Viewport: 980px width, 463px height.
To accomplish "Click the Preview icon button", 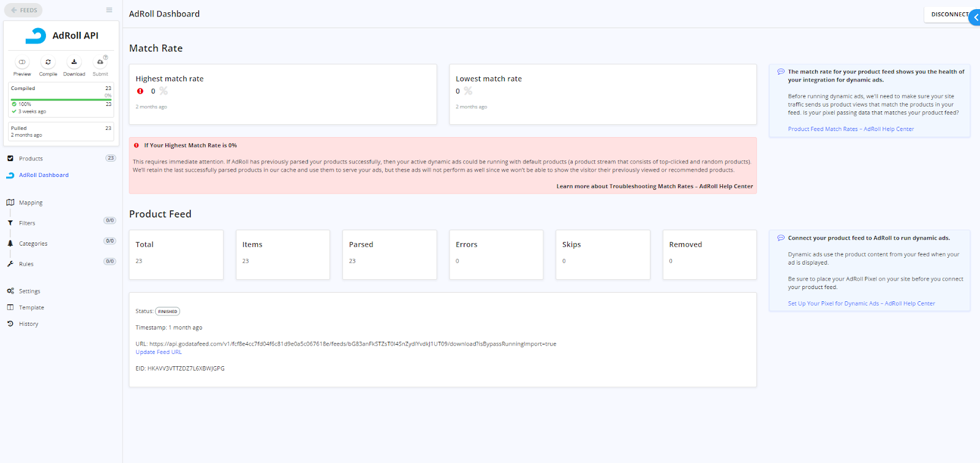I will (22, 62).
